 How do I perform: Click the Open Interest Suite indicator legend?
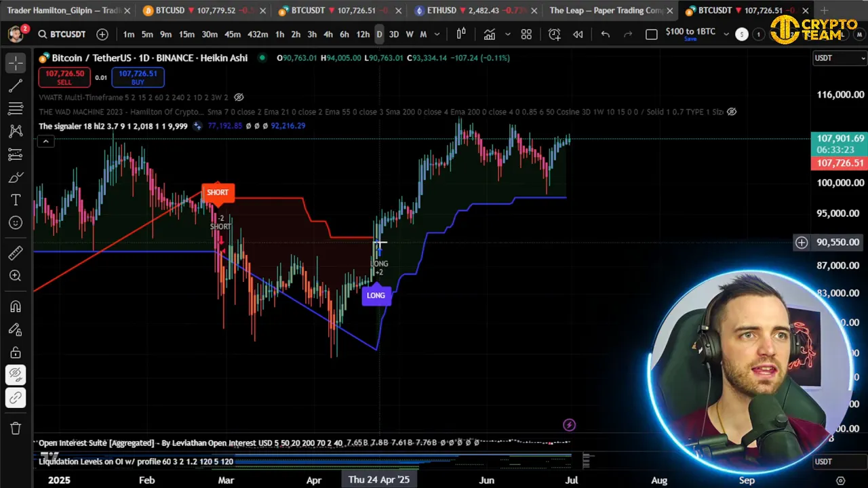click(x=191, y=443)
